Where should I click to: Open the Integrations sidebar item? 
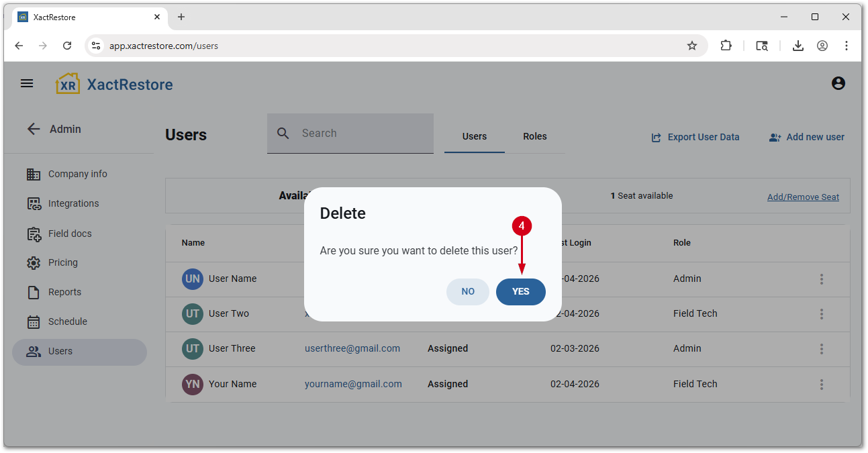point(73,203)
